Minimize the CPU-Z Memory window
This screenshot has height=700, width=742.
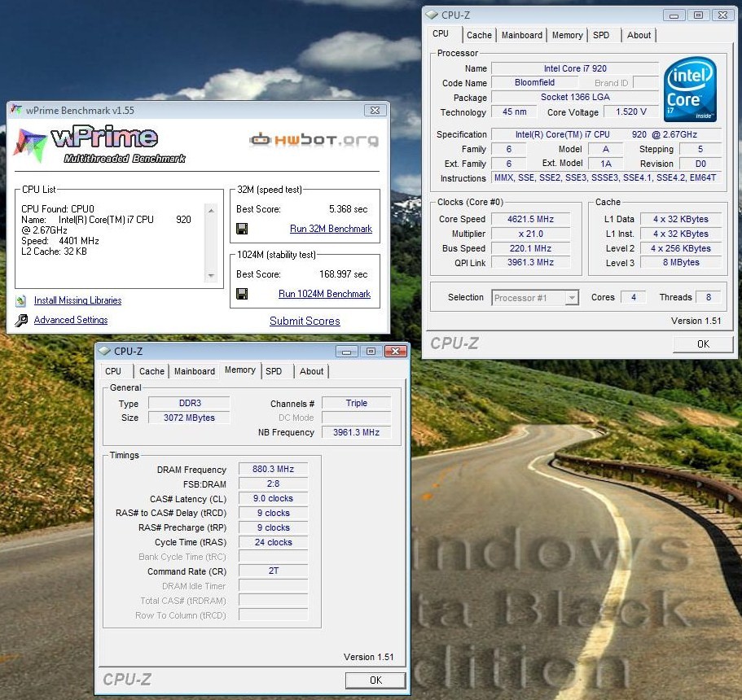pos(347,352)
